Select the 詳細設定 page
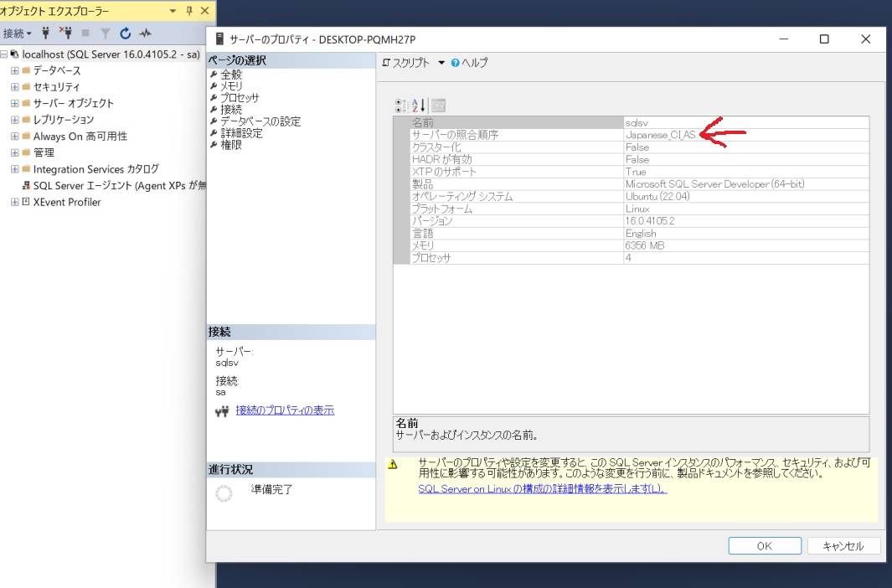Screen dimensions: 892x588 coord(242,133)
